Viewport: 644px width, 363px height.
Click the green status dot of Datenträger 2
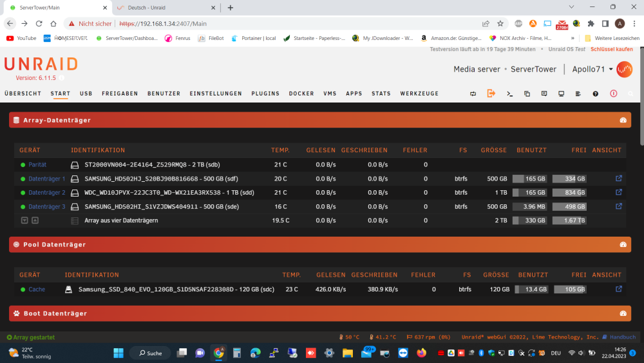tap(23, 193)
